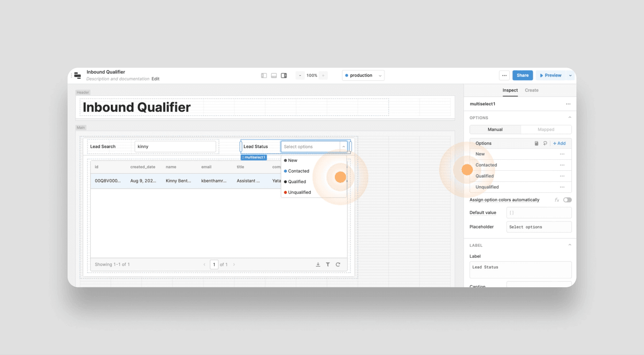Switch to the Create tab
The width and height of the screenshot is (644, 355).
click(x=531, y=90)
